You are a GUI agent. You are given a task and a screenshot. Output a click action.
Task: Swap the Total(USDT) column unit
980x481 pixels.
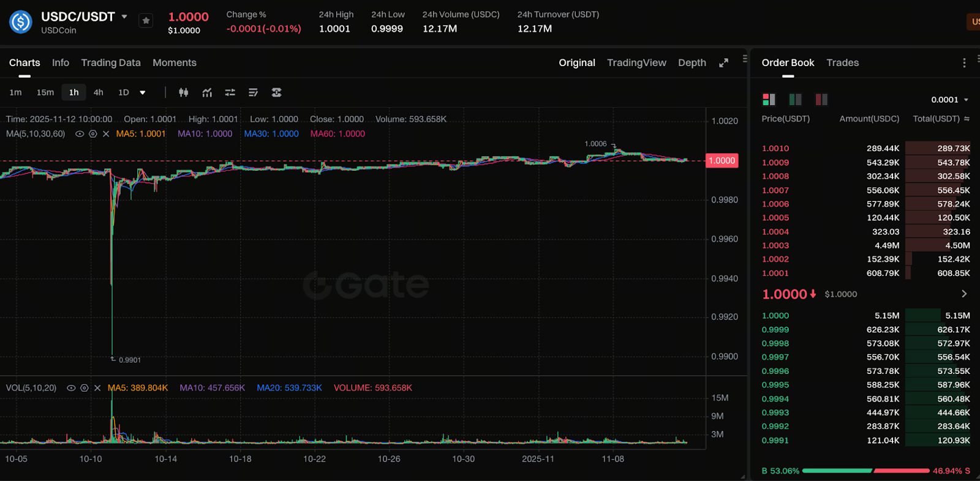click(967, 119)
